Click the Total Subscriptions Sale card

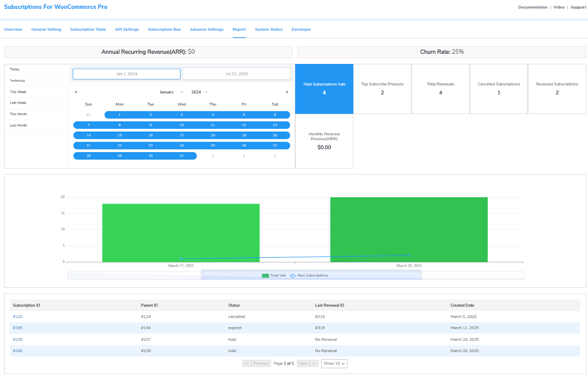[324, 89]
